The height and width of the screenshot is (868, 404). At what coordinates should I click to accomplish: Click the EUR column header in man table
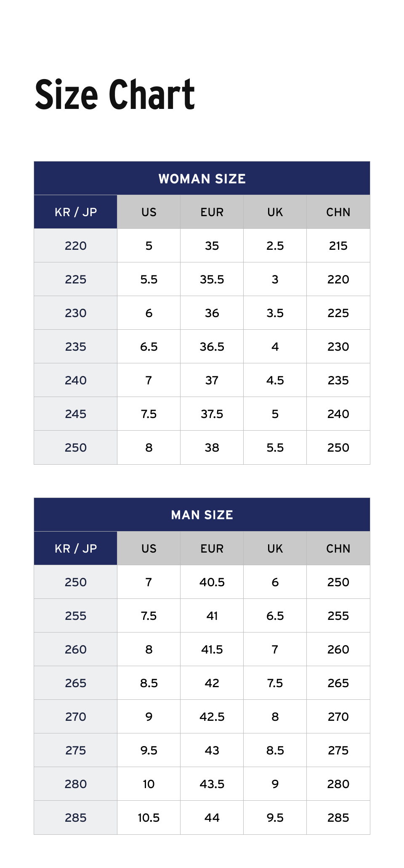coord(212,548)
